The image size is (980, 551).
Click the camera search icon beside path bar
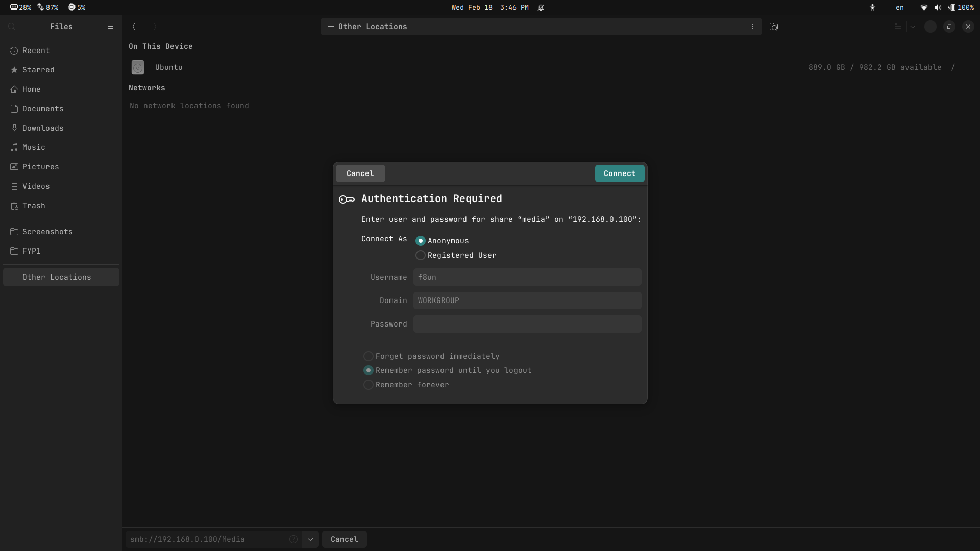[x=774, y=27]
